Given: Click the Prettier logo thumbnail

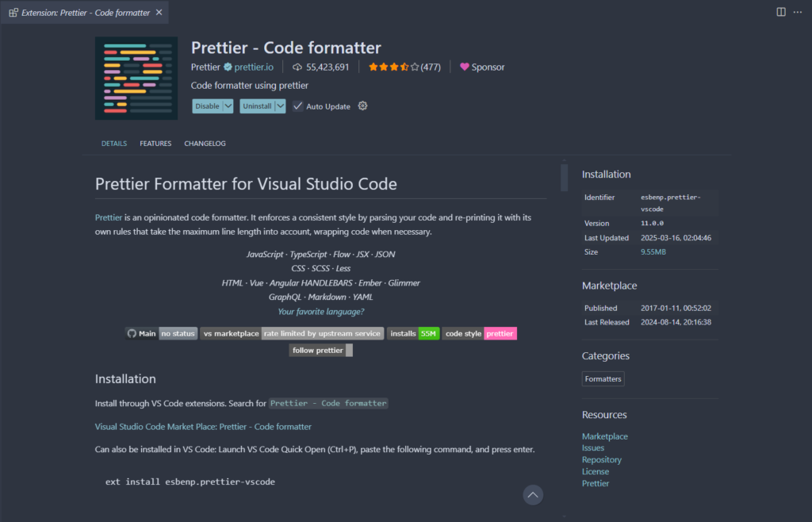Looking at the screenshot, I should [136, 79].
